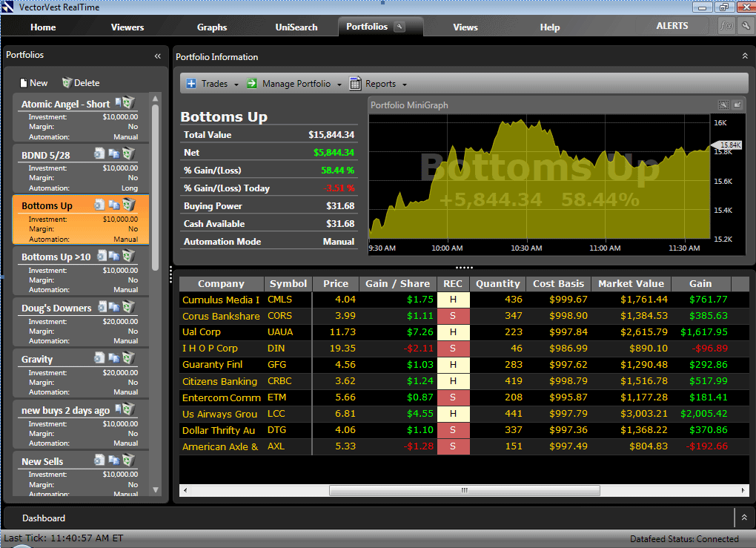The image size is (756, 548).
Task: Click the magnifier search icon near ALERTS
Action: coord(745,25)
